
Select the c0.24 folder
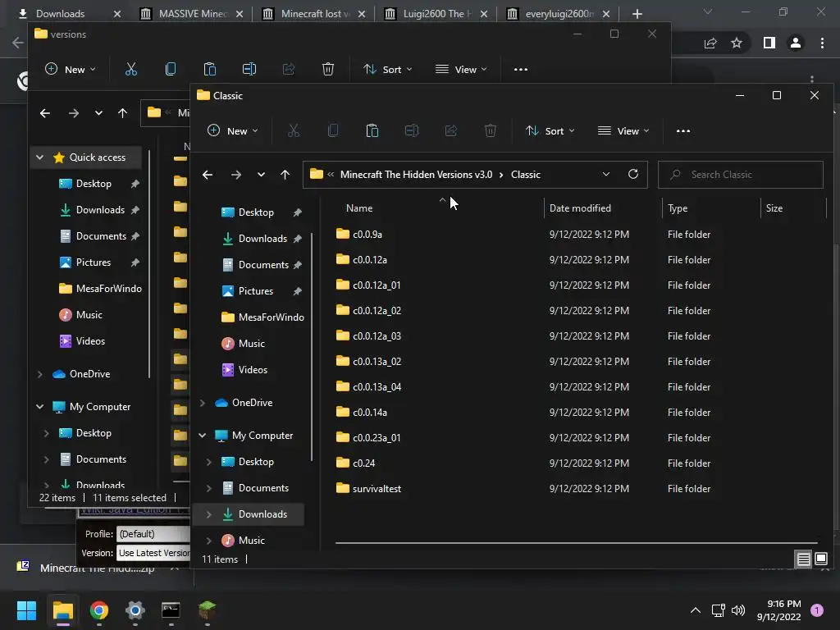tap(363, 463)
